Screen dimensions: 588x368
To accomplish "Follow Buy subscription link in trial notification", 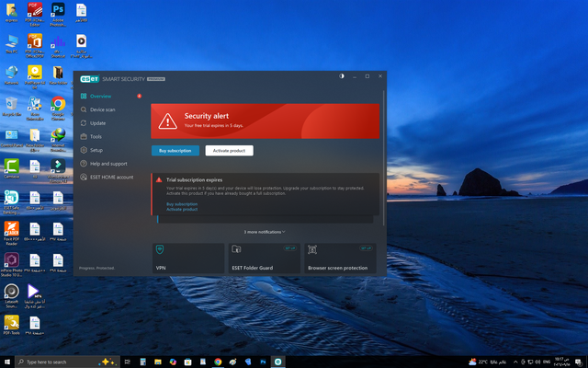I will [x=182, y=204].
